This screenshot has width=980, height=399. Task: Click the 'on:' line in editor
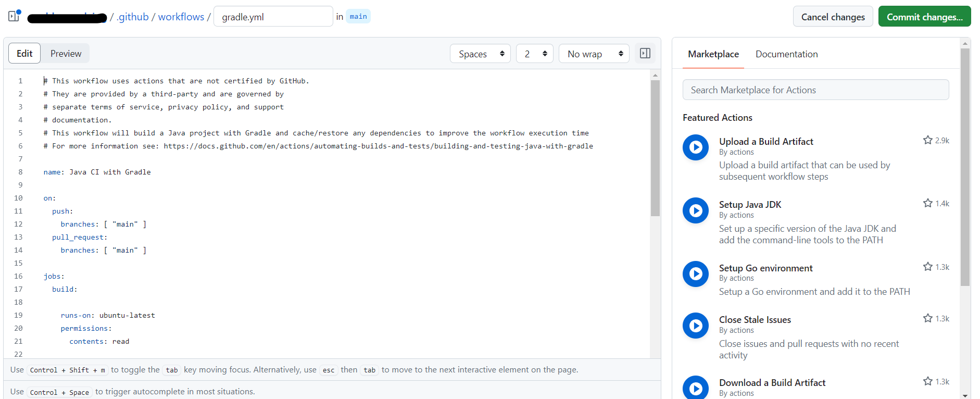(x=49, y=198)
